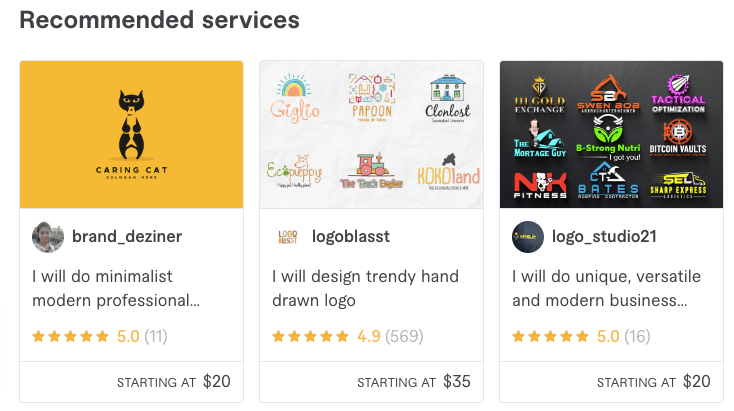734x411 pixels.
Task: Open the hand drawn logos thumbnail
Action: [371, 134]
